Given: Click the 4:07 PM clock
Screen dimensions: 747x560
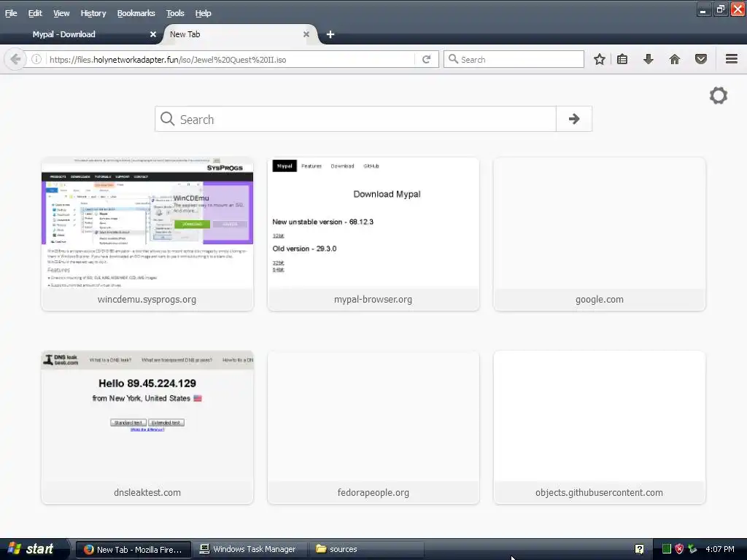Looking at the screenshot, I should pos(720,549).
